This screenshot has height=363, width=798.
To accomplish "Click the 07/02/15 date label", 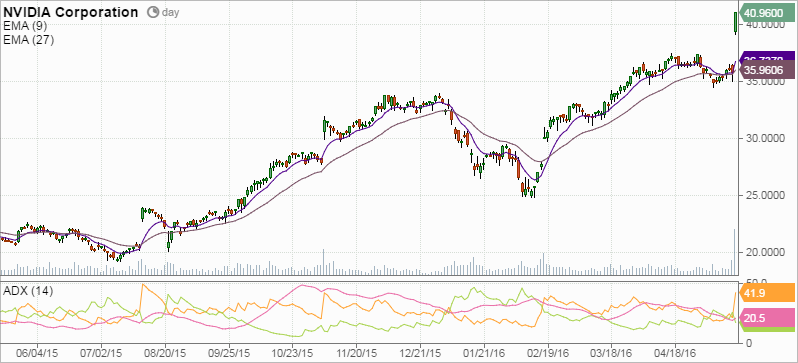I will coord(101,352).
